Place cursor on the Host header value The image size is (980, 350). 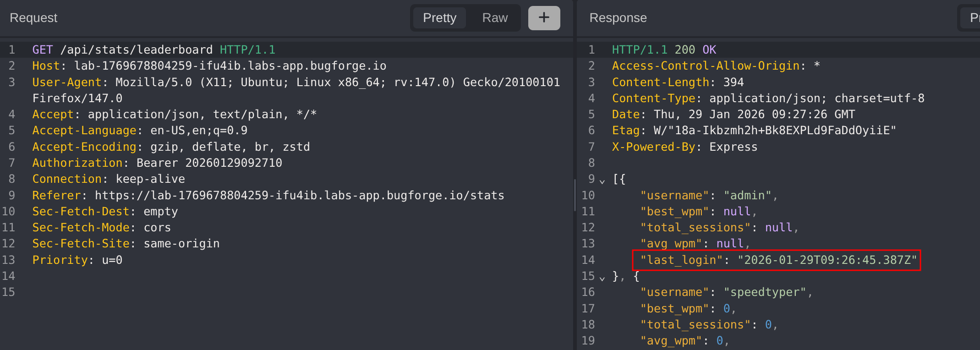coord(230,66)
